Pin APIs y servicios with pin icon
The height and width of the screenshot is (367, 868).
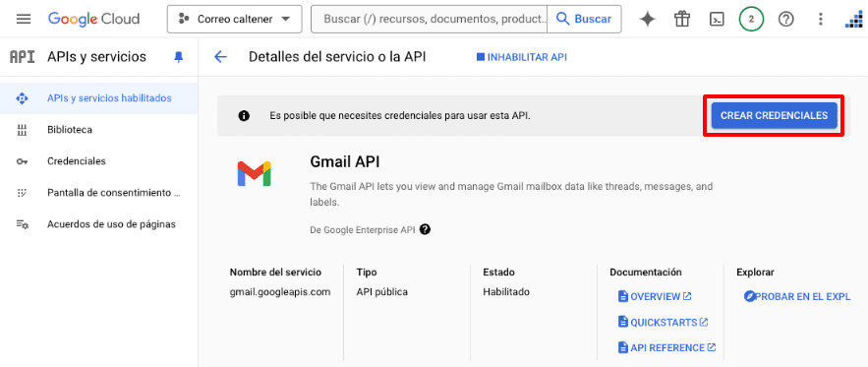[178, 57]
